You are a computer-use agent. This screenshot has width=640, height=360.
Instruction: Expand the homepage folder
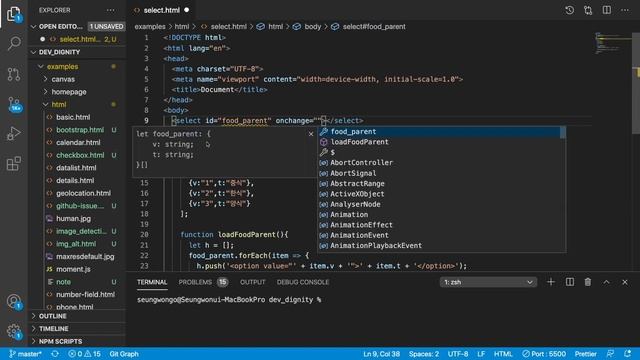78,92
